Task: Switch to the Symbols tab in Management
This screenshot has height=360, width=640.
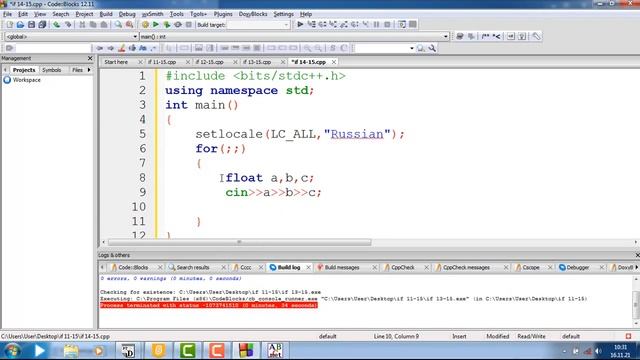Action: coord(52,70)
